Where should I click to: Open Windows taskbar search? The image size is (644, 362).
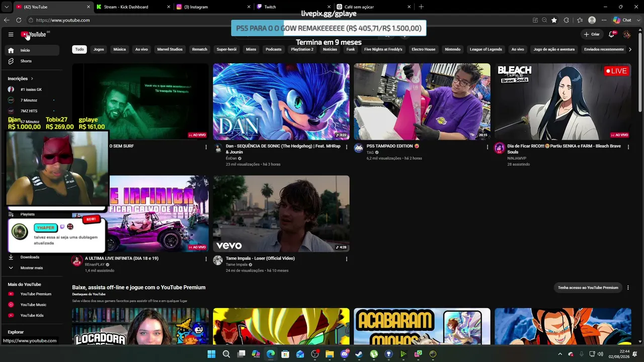(x=226, y=354)
